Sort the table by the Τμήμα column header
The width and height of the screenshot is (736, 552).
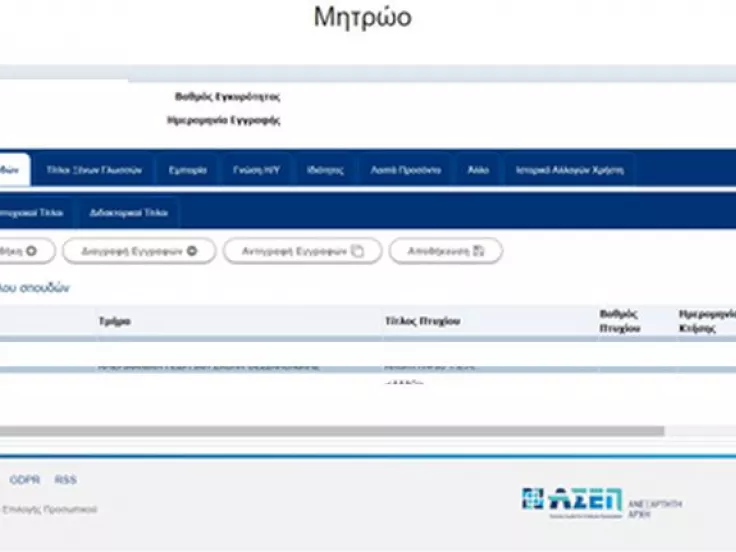point(114,321)
